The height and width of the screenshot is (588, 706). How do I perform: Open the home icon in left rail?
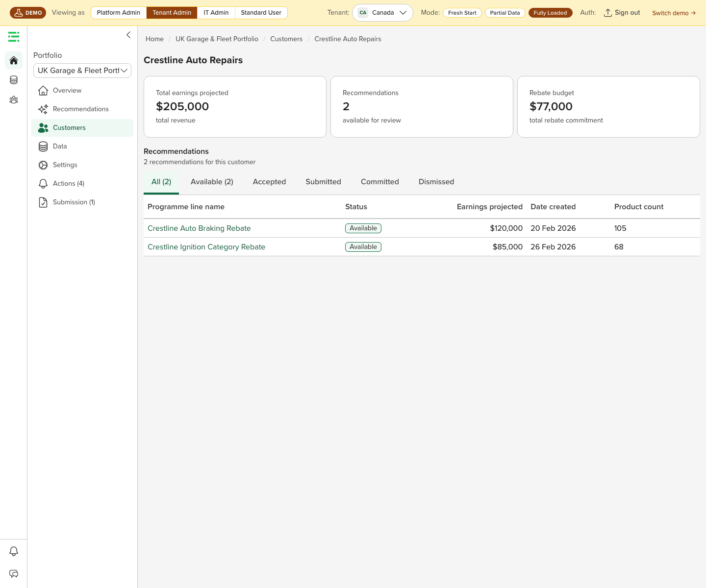click(14, 60)
